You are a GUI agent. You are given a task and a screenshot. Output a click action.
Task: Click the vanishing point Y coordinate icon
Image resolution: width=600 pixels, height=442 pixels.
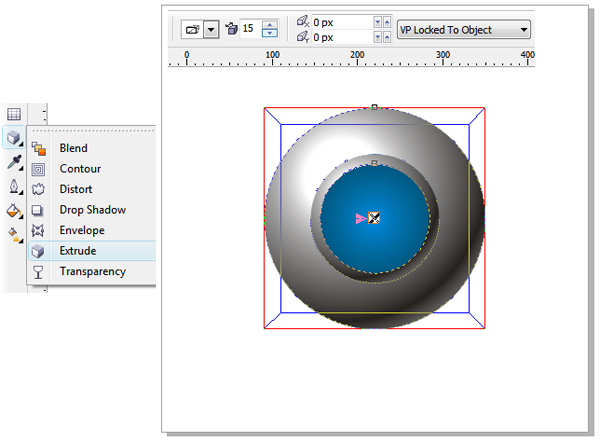(x=303, y=37)
